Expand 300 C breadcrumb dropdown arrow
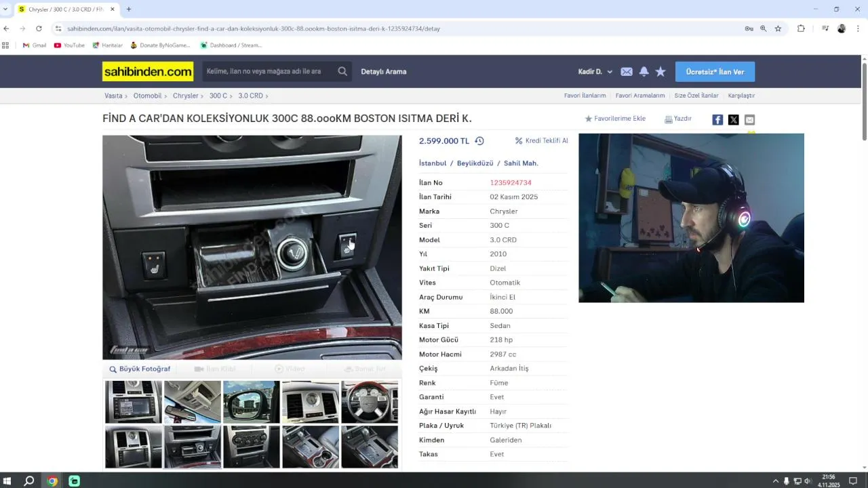Viewport: 868px width, 488px height. [232, 96]
